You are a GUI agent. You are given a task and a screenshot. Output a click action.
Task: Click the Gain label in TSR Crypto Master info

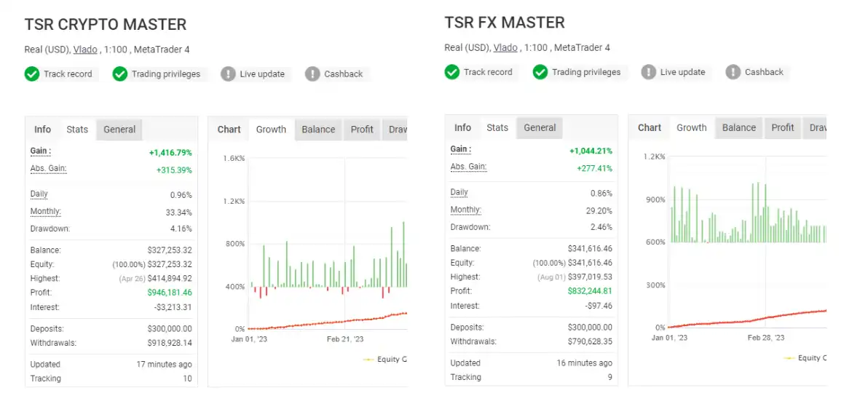tap(40, 151)
